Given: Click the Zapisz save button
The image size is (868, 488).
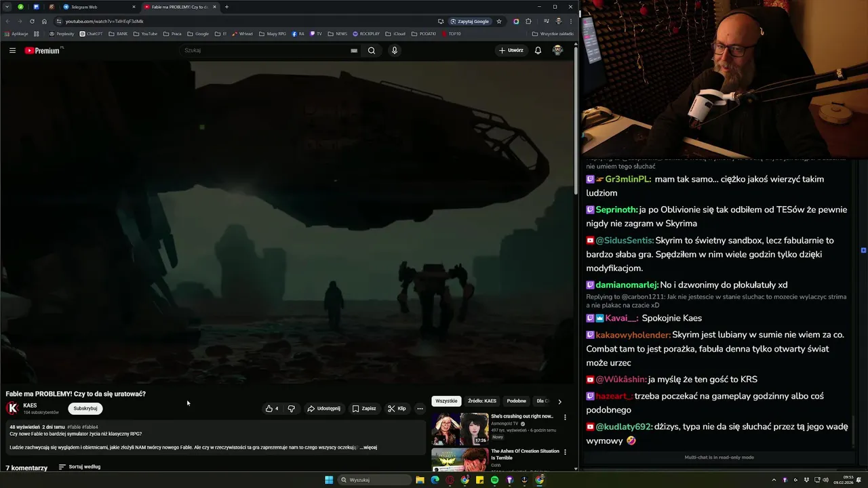Looking at the screenshot, I should 364,409.
